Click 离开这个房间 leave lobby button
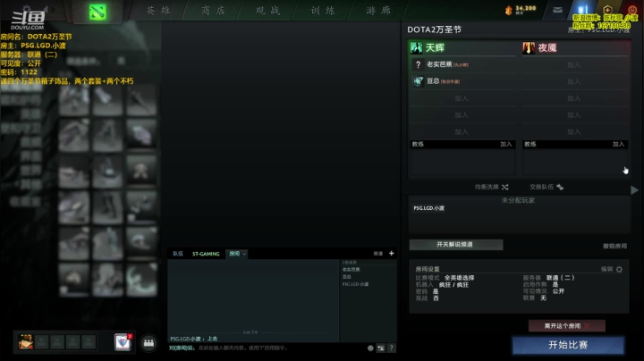 click(x=567, y=326)
